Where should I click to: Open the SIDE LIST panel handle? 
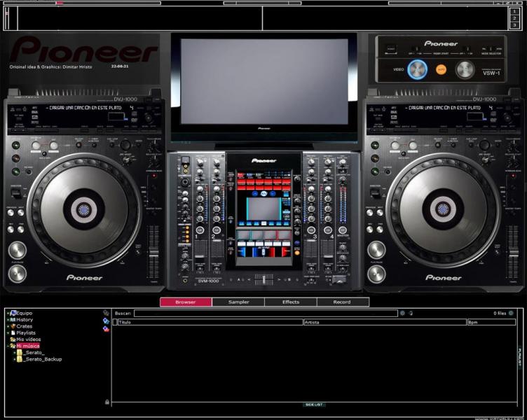click(314, 405)
